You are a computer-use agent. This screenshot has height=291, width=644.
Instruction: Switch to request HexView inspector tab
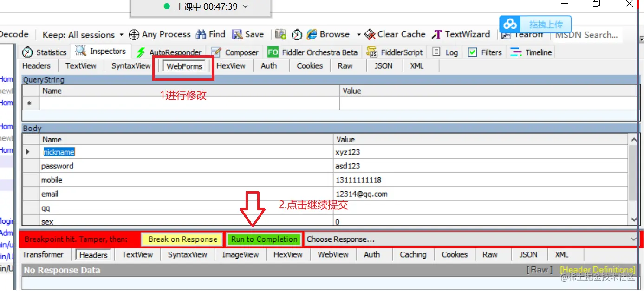click(x=231, y=66)
